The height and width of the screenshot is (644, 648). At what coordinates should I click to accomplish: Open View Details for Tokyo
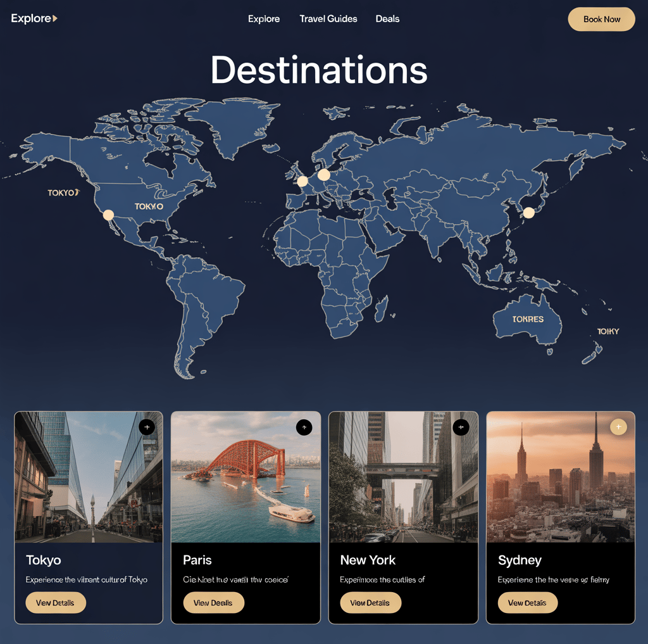tap(56, 603)
